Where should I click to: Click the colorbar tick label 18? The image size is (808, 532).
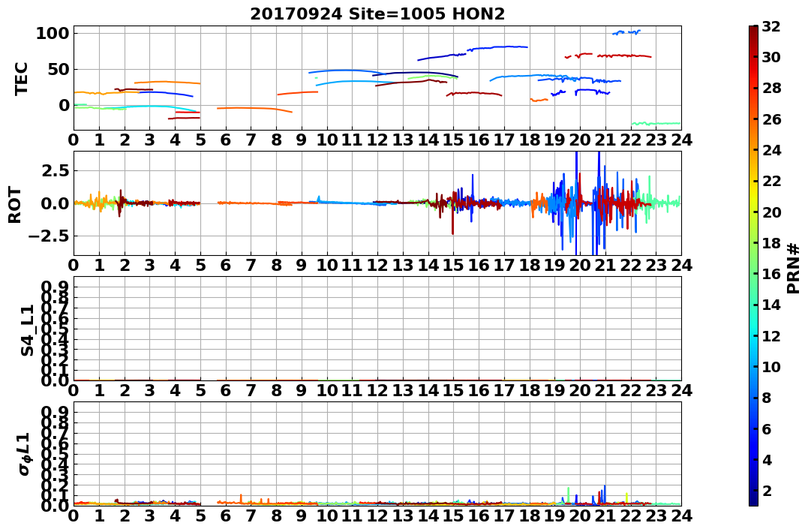click(x=771, y=243)
